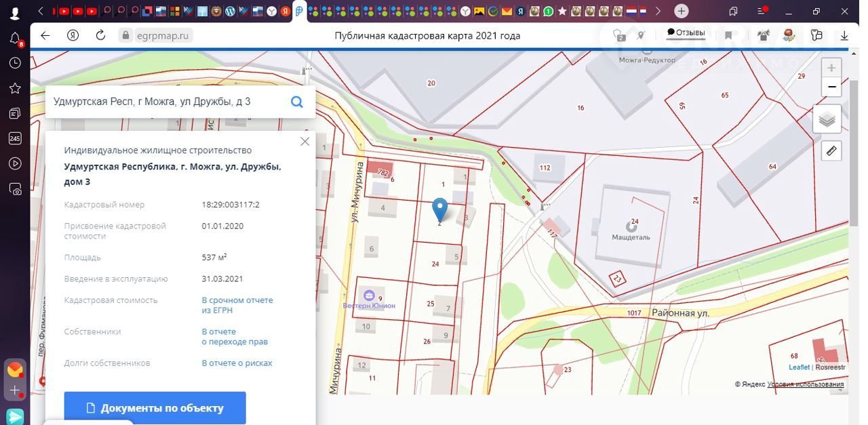The height and width of the screenshot is (425, 868).
Task: Open the Отзывы reviews button
Action: coord(686,33)
